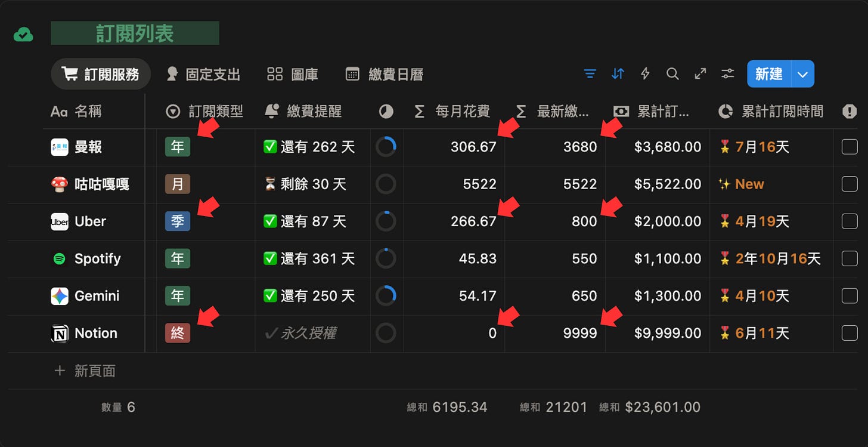Tick the checkbox in the Notion row

coord(850,333)
